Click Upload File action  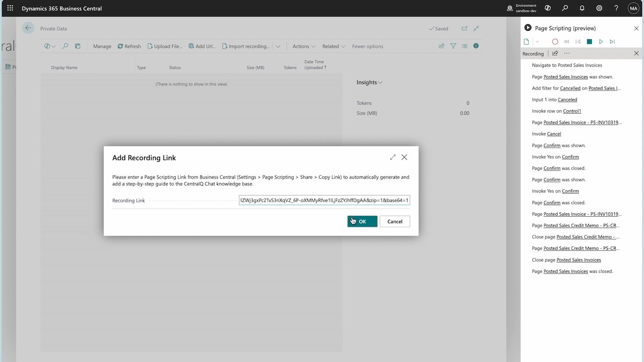click(165, 46)
